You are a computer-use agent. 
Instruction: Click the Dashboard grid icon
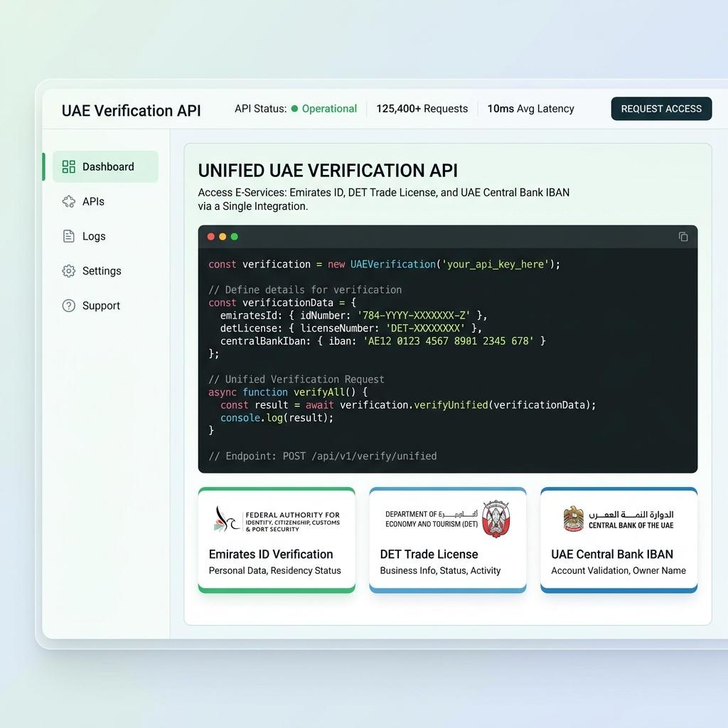click(69, 166)
